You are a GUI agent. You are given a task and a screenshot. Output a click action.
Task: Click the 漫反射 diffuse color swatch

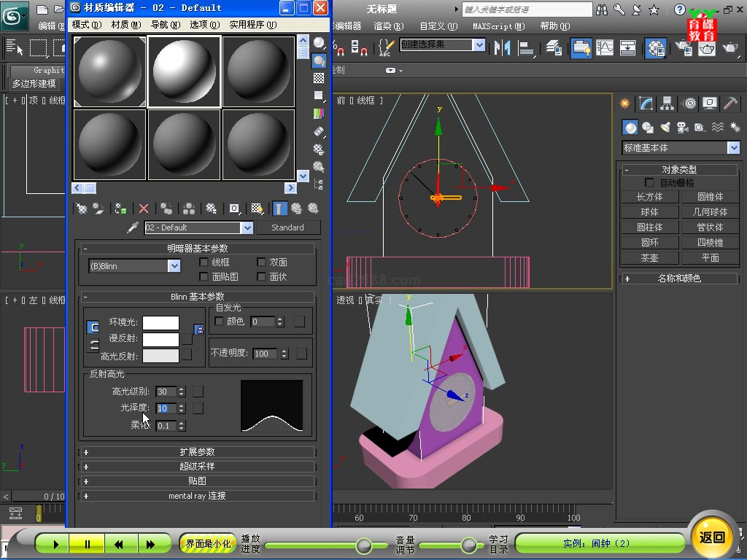pyautogui.click(x=160, y=339)
